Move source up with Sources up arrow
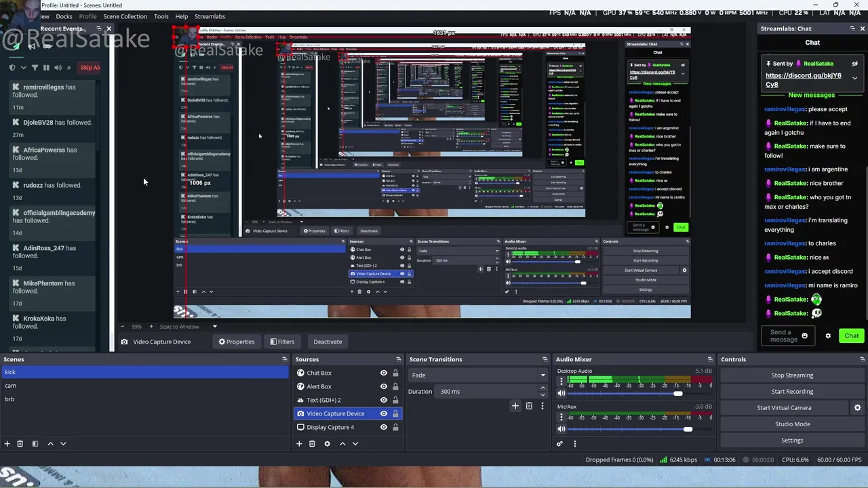The image size is (868, 488). (342, 443)
